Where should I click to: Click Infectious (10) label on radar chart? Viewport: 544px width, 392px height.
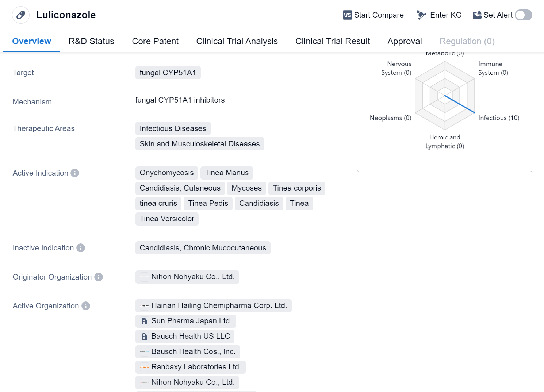(498, 118)
